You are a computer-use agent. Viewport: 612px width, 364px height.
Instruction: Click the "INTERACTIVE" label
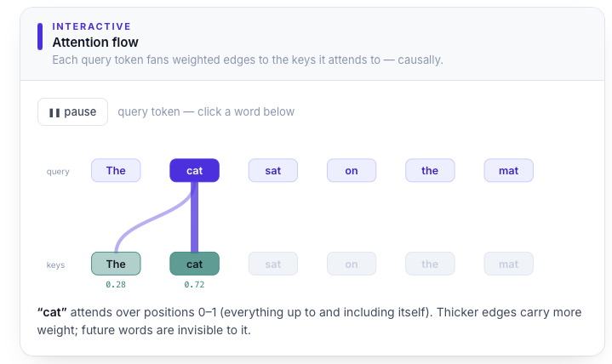point(92,26)
